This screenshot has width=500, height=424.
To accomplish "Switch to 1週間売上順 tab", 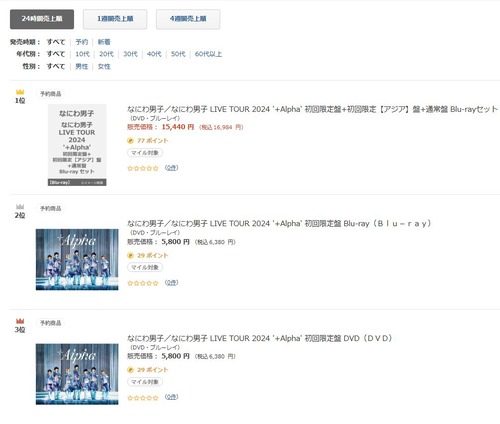I will (115, 19).
